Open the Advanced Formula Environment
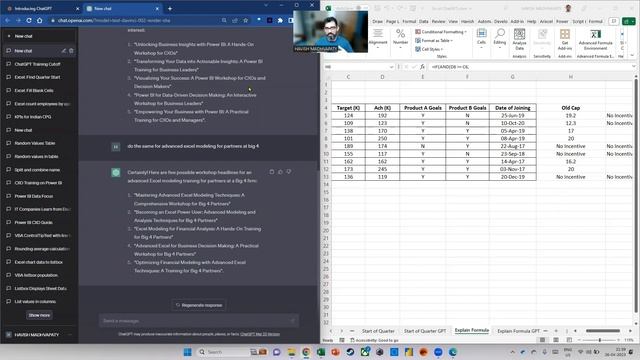640x360 pixels. [x=596, y=39]
